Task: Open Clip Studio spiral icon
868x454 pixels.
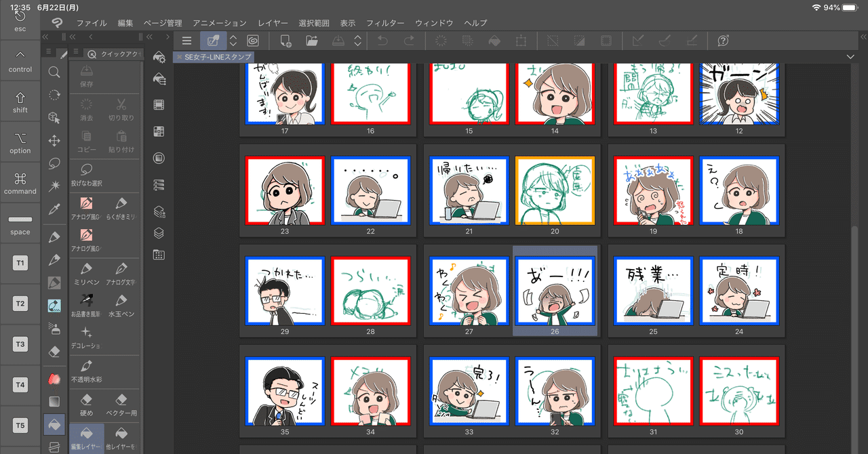Action: (252, 41)
